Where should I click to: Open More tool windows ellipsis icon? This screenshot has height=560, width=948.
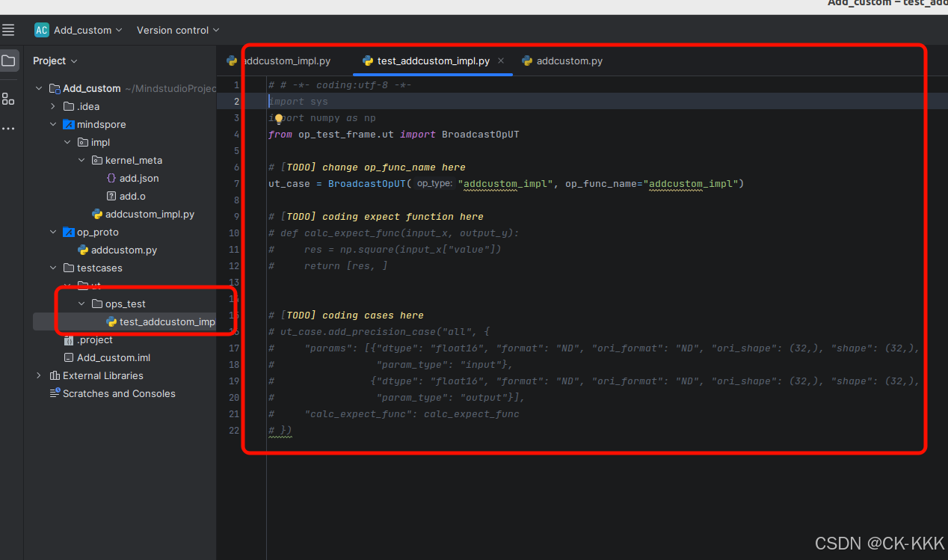[8, 129]
